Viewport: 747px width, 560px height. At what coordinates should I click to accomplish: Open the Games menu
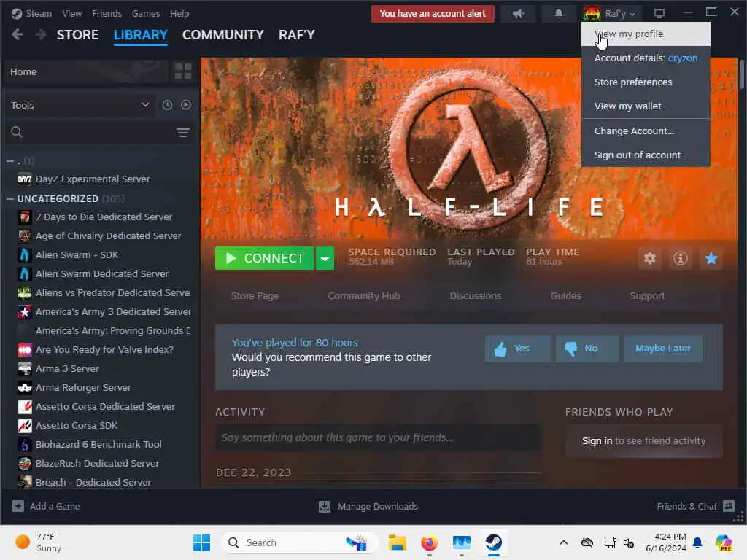[146, 14]
